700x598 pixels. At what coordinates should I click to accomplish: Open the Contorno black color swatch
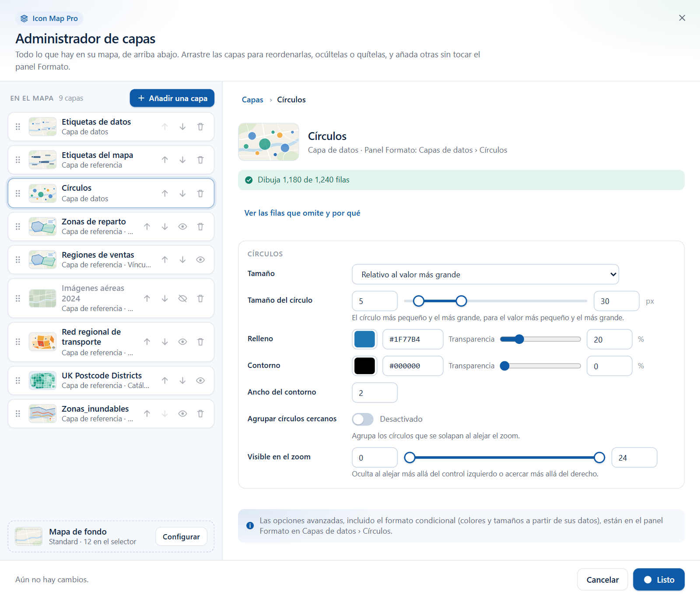(x=364, y=366)
